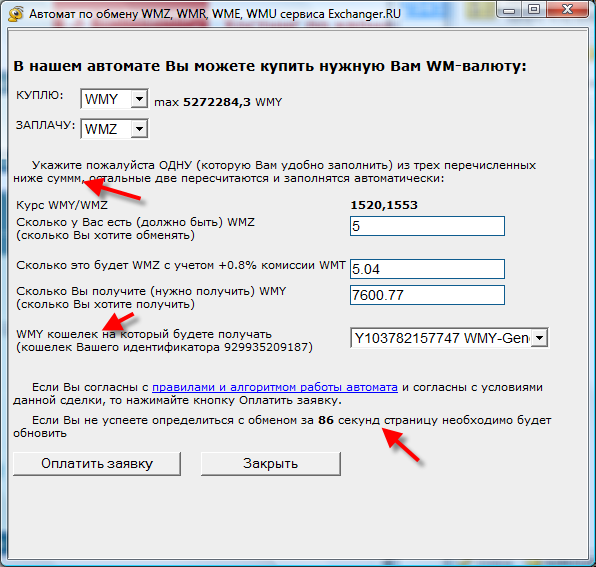Screen dimensions: 596x567
Task: Close the window with the red X
Action: 567,10
